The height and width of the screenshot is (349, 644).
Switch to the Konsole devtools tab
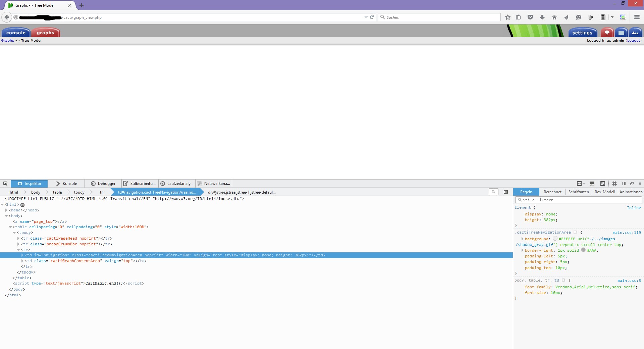[x=66, y=184]
